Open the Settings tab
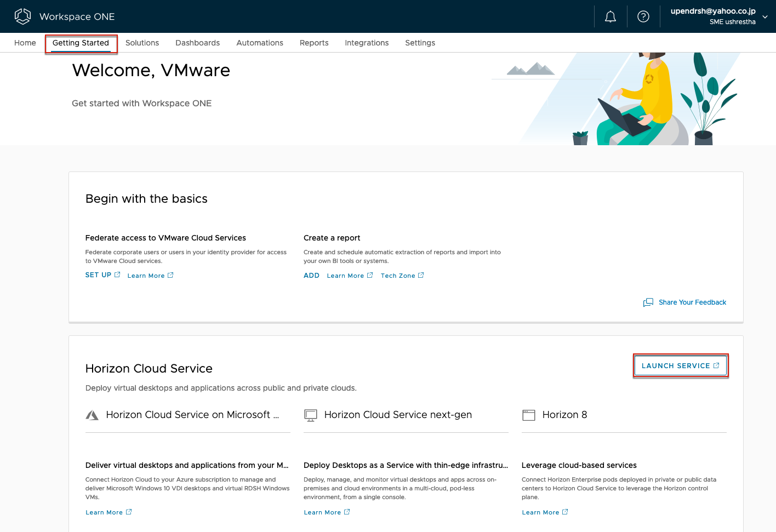This screenshot has width=776, height=532. coord(420,43)
